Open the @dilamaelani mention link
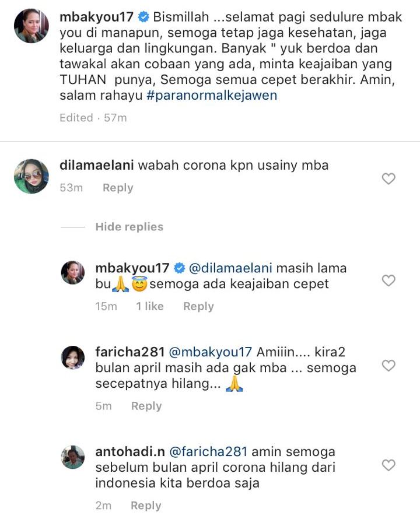420x526 pixels. (x=230, y=268)
